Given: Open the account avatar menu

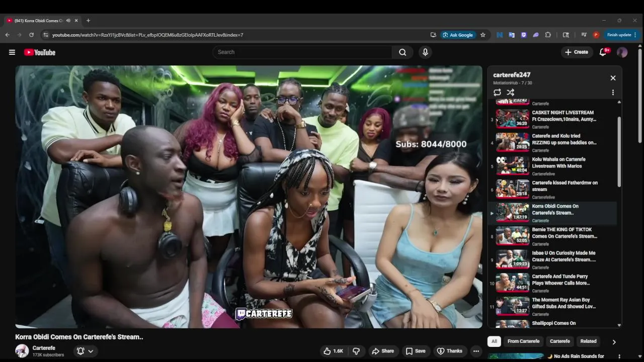Looking at the screenshot, I should coord(622,52).
